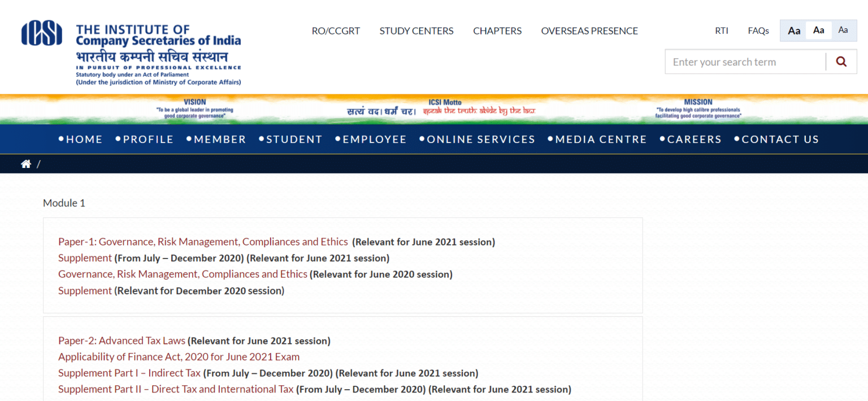
Task: Select the largest font size Aa
Action: tap(794, 31)
